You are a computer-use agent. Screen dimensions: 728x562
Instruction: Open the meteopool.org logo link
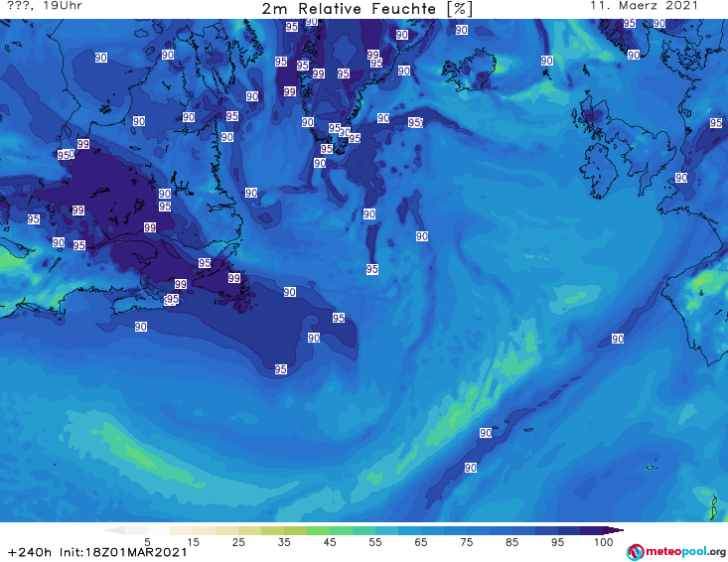[676, 552]
